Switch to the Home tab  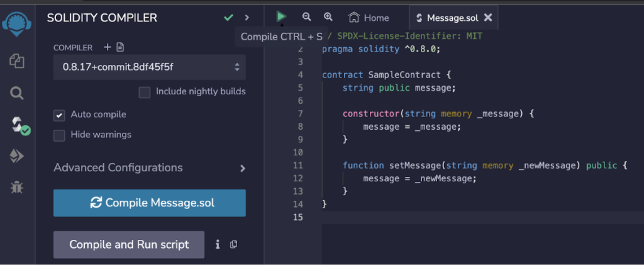[x=369, y=18]
